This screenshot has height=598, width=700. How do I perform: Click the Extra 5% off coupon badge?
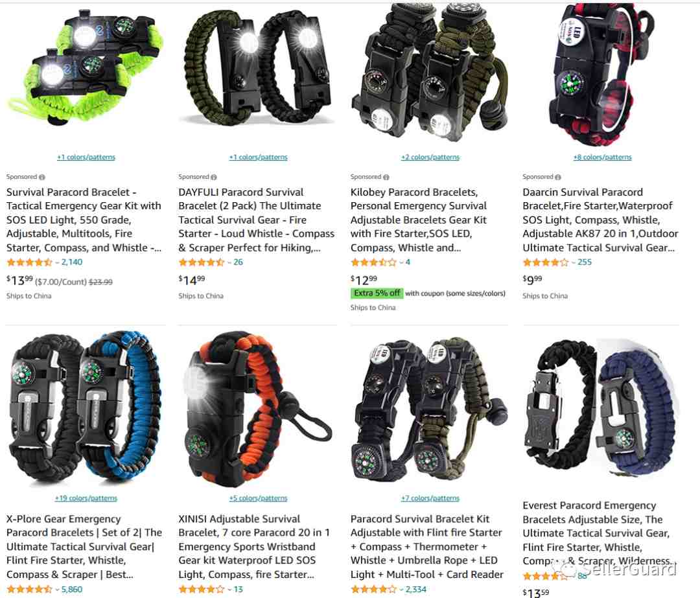pos(377,293)
